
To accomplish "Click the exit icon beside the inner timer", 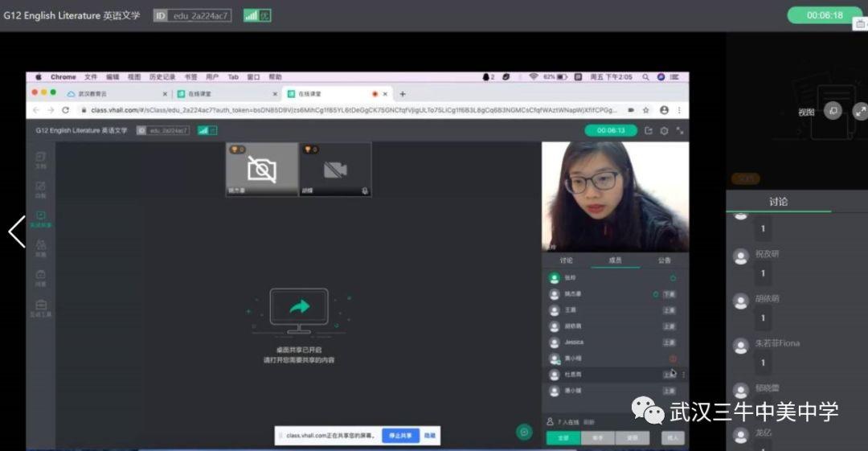I will 649,131.
